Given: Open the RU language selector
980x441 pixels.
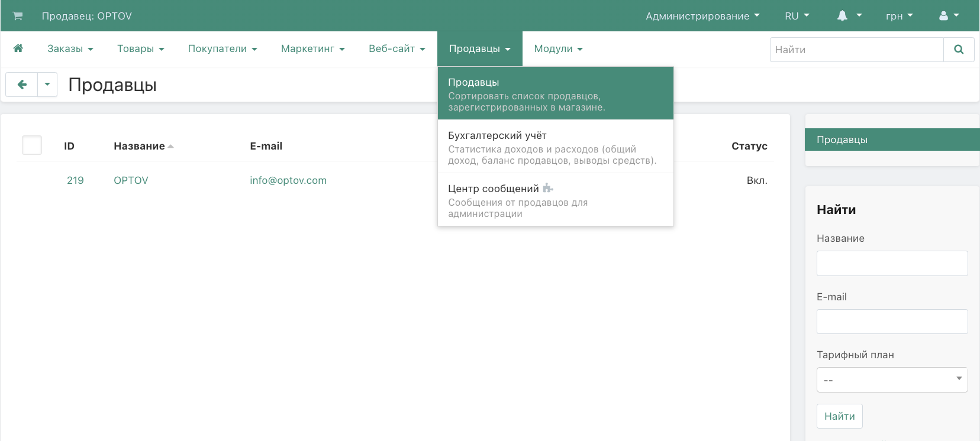Looking at the screenshot, I should [797, 16].
